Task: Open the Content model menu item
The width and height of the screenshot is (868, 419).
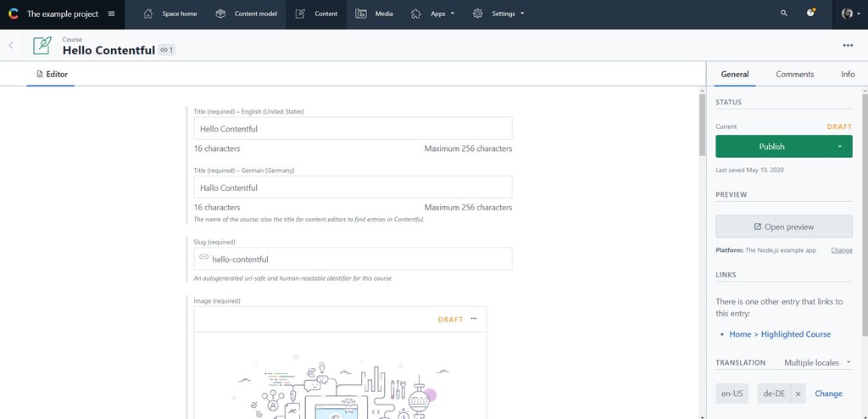Action: coord(247,14)
